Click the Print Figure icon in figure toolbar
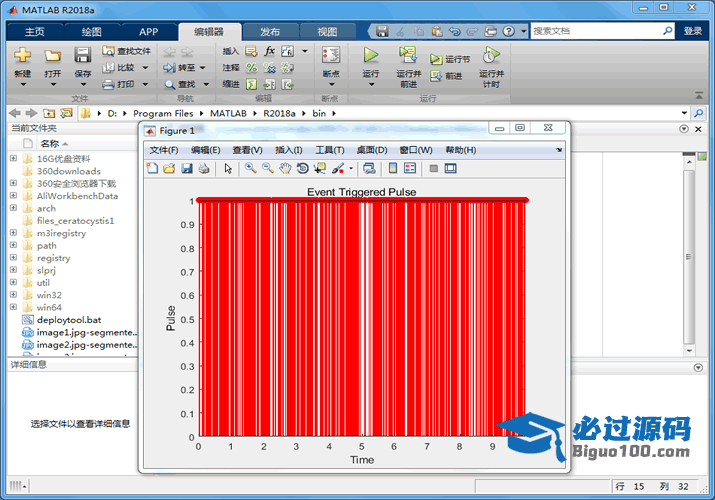Image resolution: width=715 pixels, height=500 pixels. pyautogui.click(x=204, y=168)
